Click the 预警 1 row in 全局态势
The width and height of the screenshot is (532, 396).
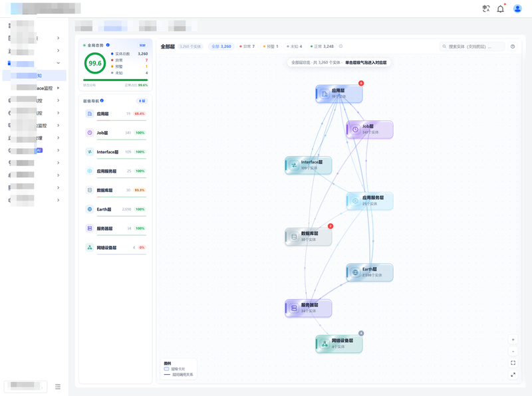[129, 66]
